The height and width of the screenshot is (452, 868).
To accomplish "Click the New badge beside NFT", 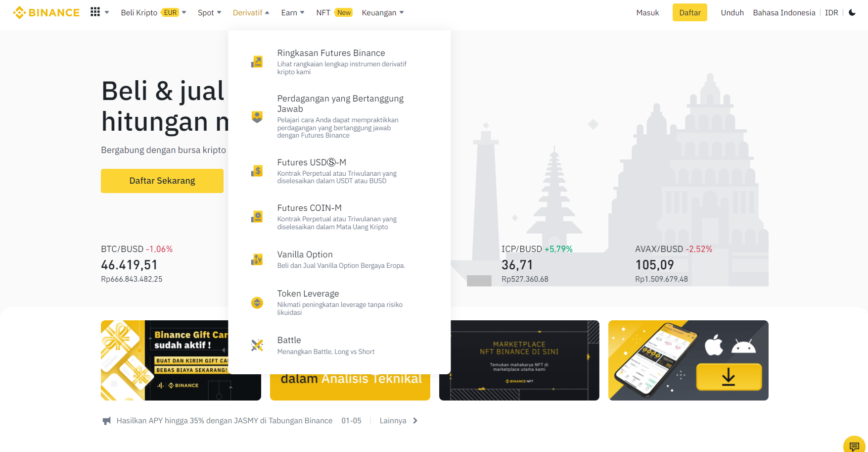I will point(344,12).
